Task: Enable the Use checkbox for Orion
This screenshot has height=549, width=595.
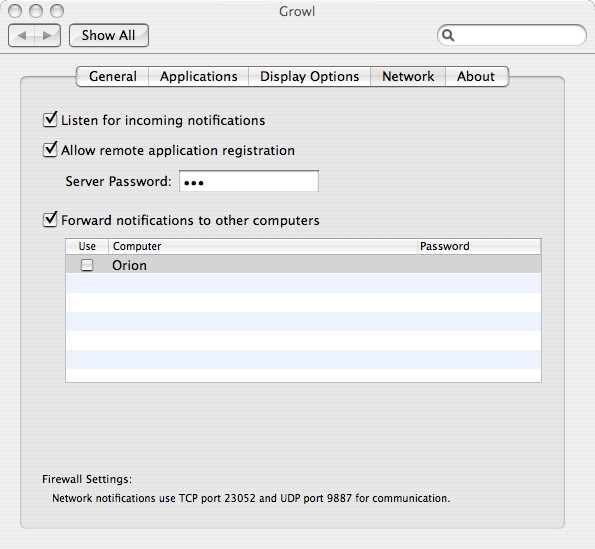Action: (x=87, y=265)
